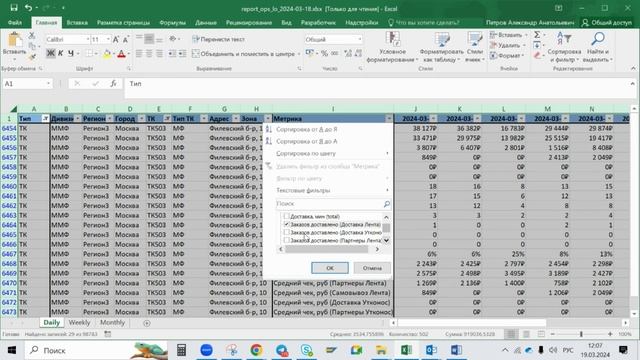Screen dimensions: 640x360
Task: Open Excel from the Windows taskbar
Action: click(406, 350)
